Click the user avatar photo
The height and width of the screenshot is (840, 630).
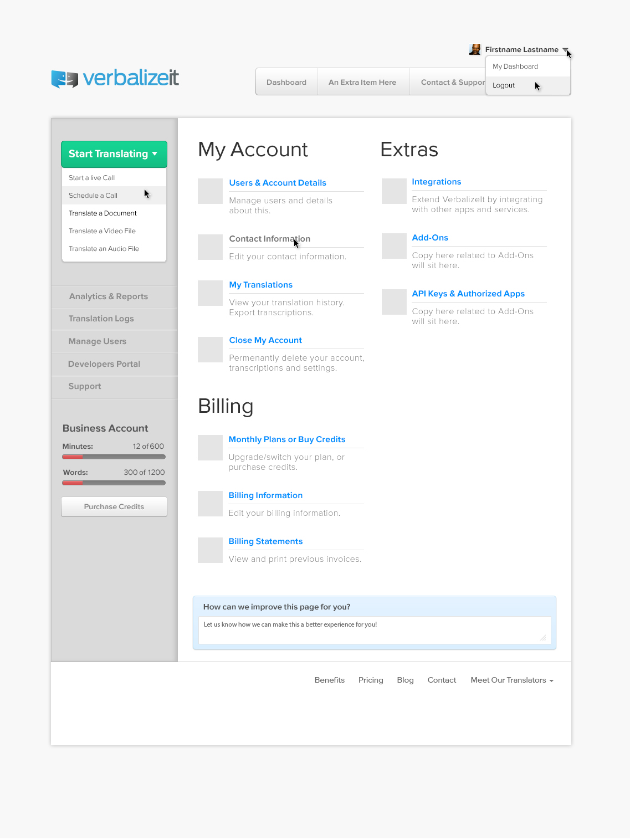click(x=475, y=49)
